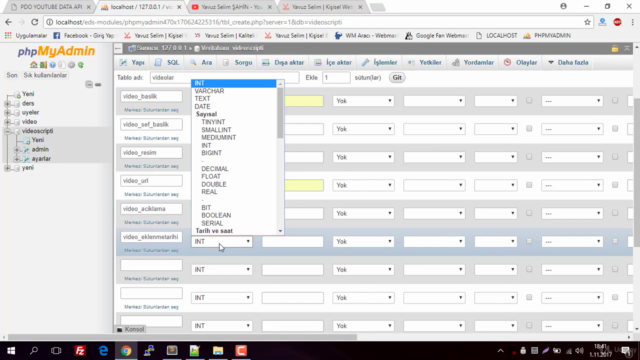Open Chrome from the taskbar

[126, 351]
